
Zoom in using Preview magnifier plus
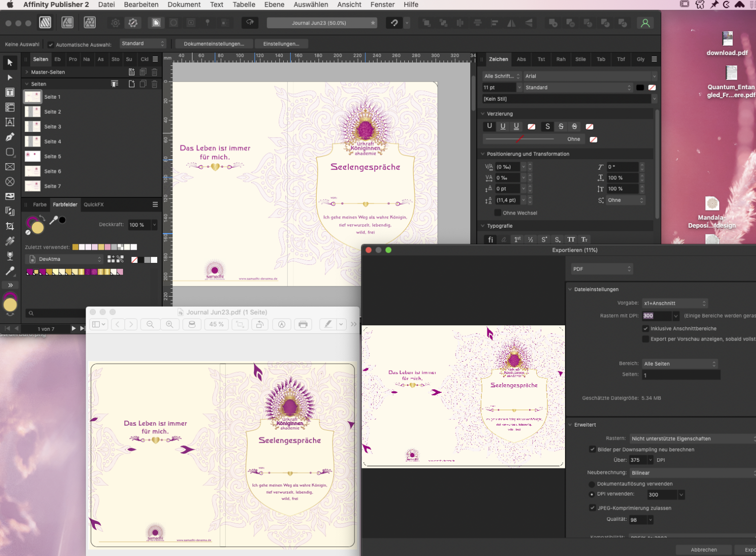click(170, 324)
